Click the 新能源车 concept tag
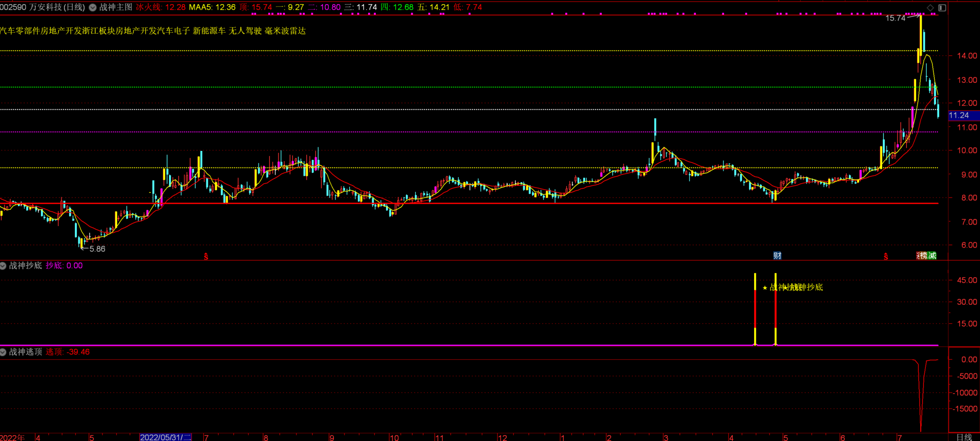Screen dimensions: 980x441 209,31
